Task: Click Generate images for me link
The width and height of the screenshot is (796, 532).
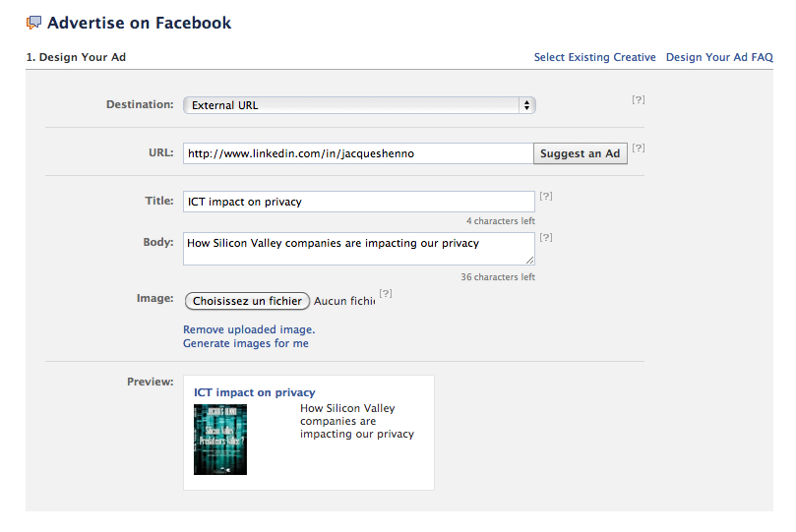Action: 246,343
